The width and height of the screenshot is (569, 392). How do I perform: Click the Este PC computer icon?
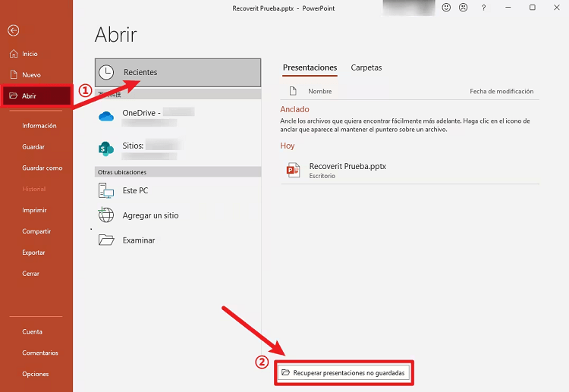coord(106,190)
